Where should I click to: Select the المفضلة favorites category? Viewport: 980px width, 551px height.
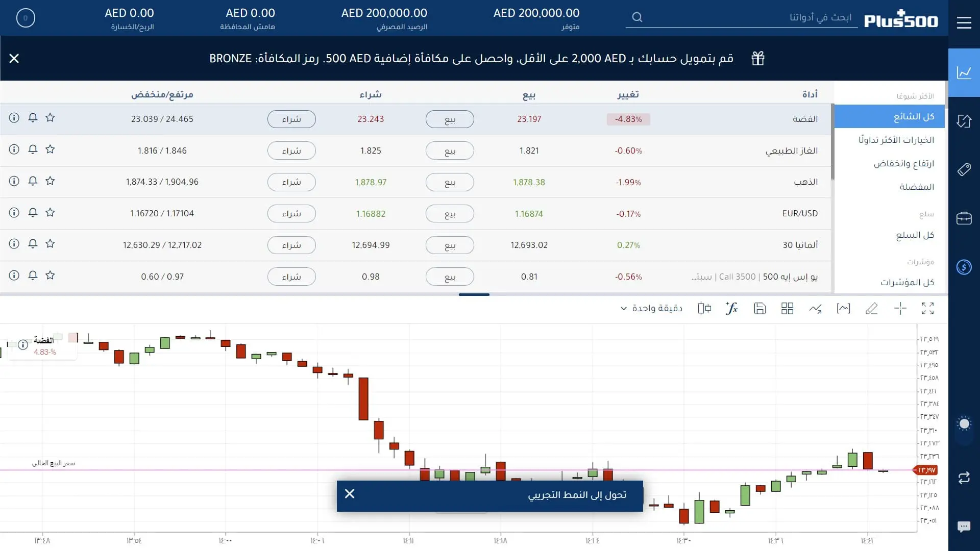click(916, 187)
